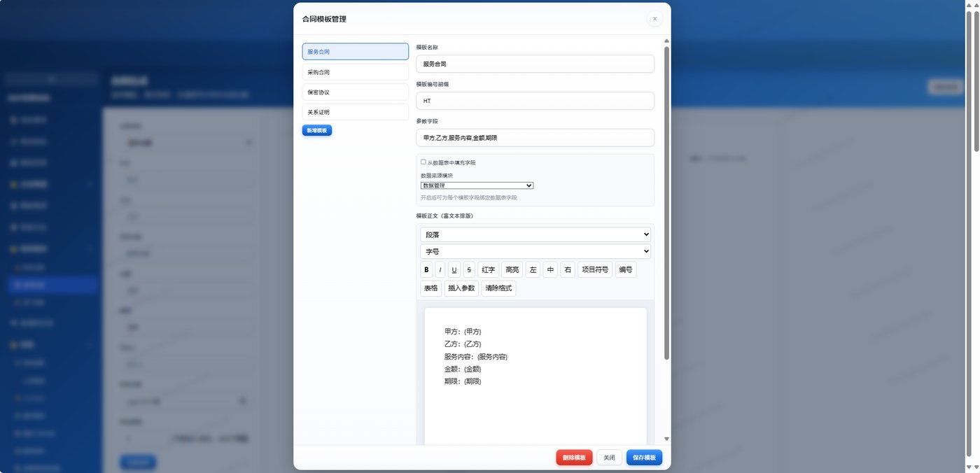Screen dimensions: 980x473
Task: Click the 新增模板 button
Action: [317, 130]
